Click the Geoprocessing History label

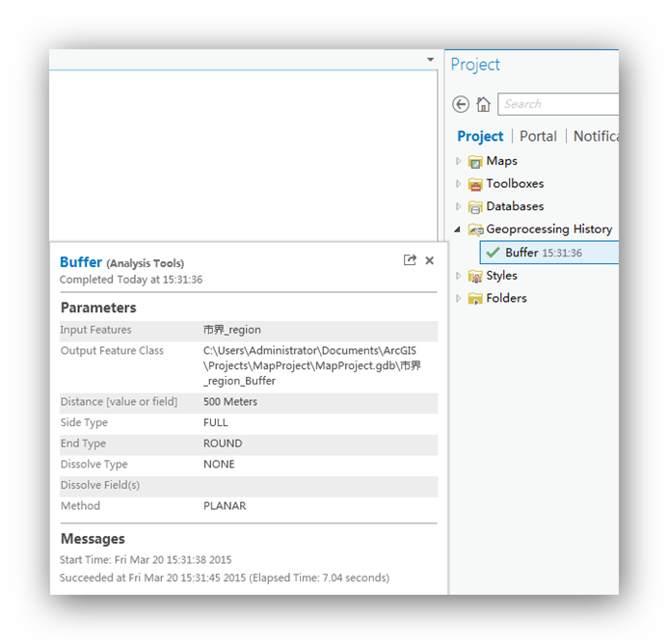(549, 229)
